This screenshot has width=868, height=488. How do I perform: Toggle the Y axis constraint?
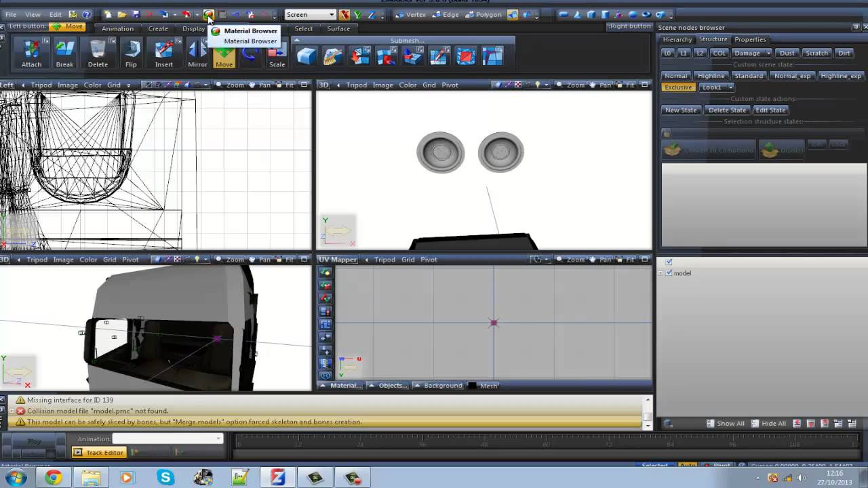[357, 14]
